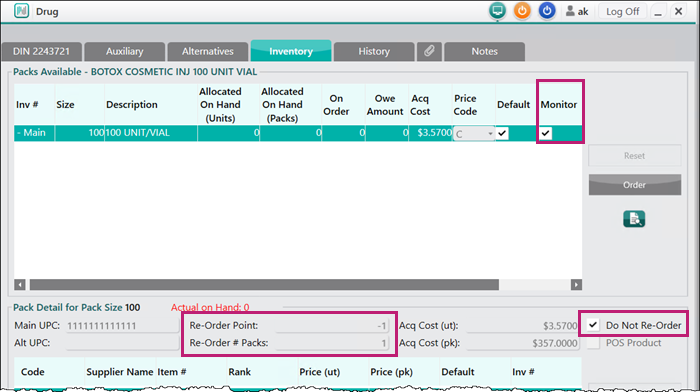The width and height of the screenshot is (700, 392).
Task: Click the Supplier Name column header
Action: click(x=120, y=372)
